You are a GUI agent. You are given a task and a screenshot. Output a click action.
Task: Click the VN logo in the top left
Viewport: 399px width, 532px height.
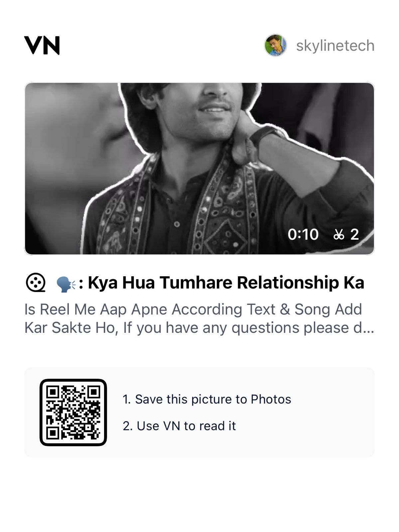[42, 46]
